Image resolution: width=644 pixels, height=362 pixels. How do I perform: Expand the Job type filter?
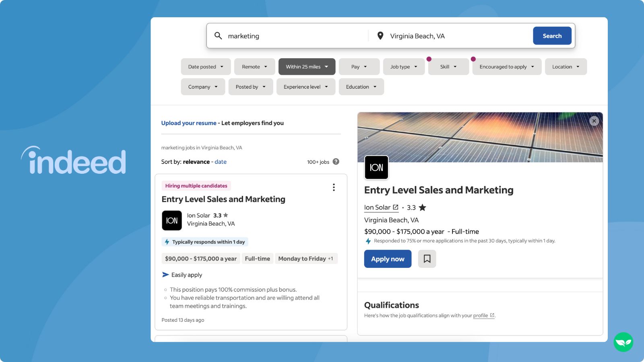point(404,66)
